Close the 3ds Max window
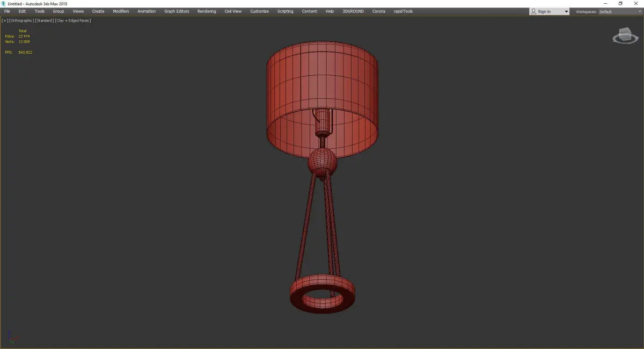 pyautogui.click(x=636, y=4)
